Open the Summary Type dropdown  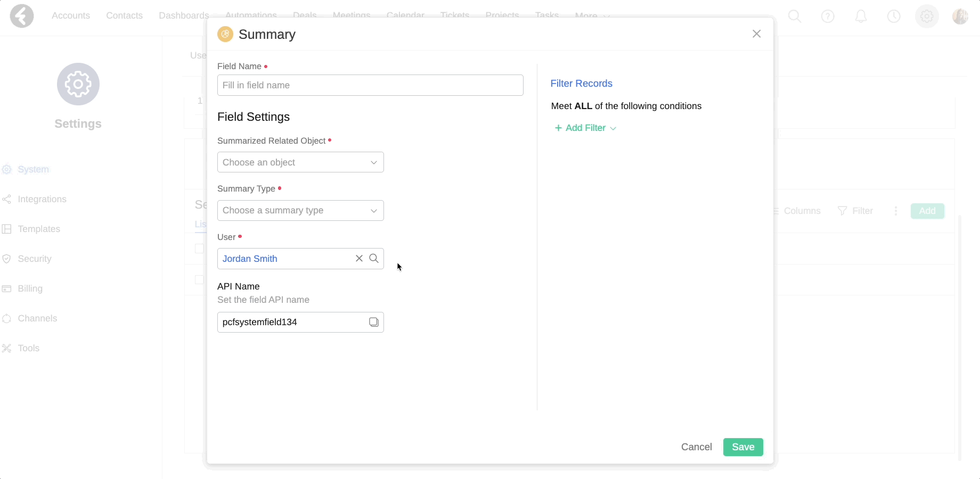300,210
